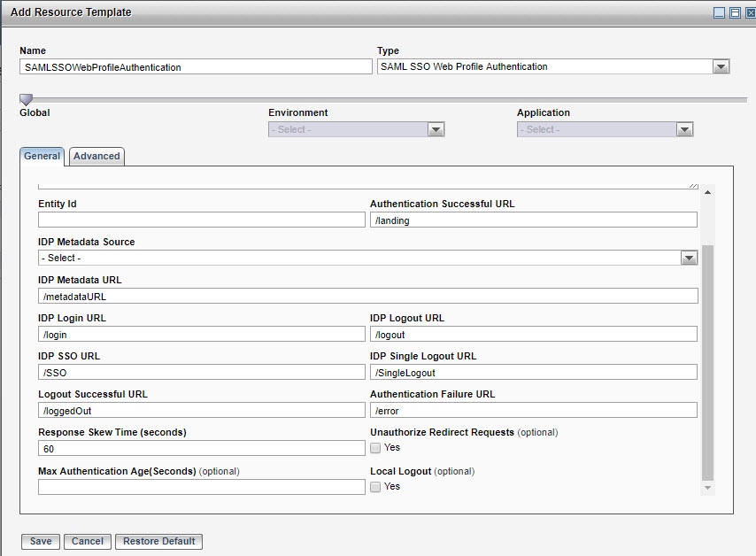Click the IDP Metadata URL field
Viewport: 756px width, 556px height.
(x=367, y=296)
